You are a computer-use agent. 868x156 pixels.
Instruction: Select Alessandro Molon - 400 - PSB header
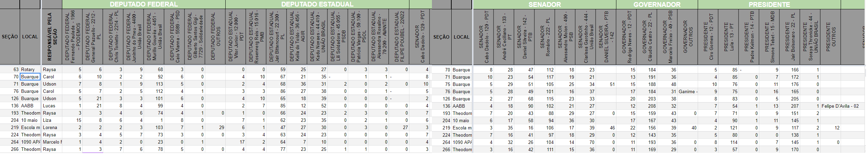565,37
